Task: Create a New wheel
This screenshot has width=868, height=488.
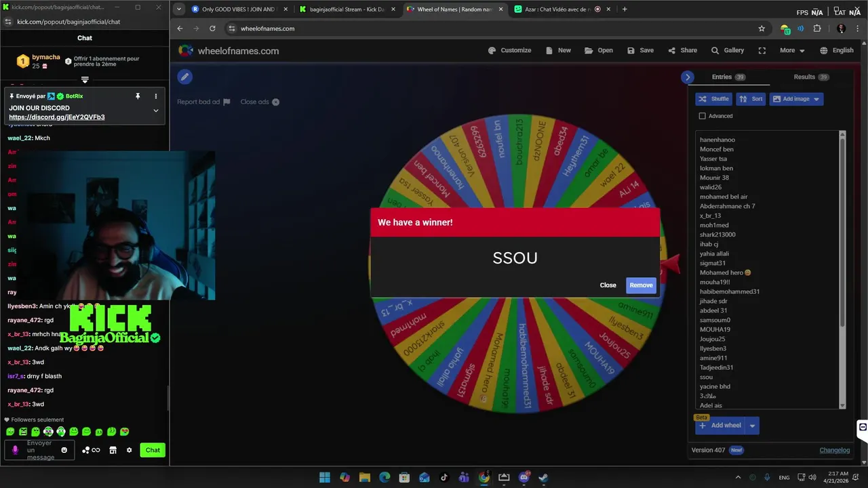Action: (558, 50)
